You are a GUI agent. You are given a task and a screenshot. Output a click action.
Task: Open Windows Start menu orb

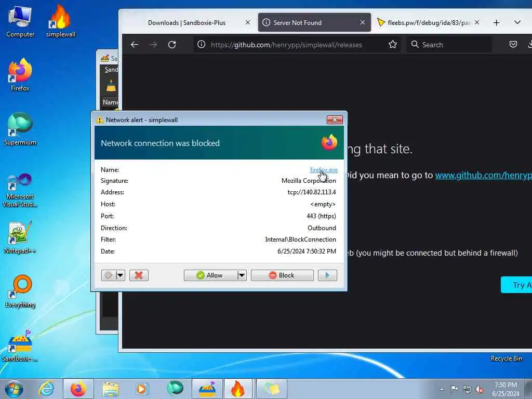(x=14, y=389)
